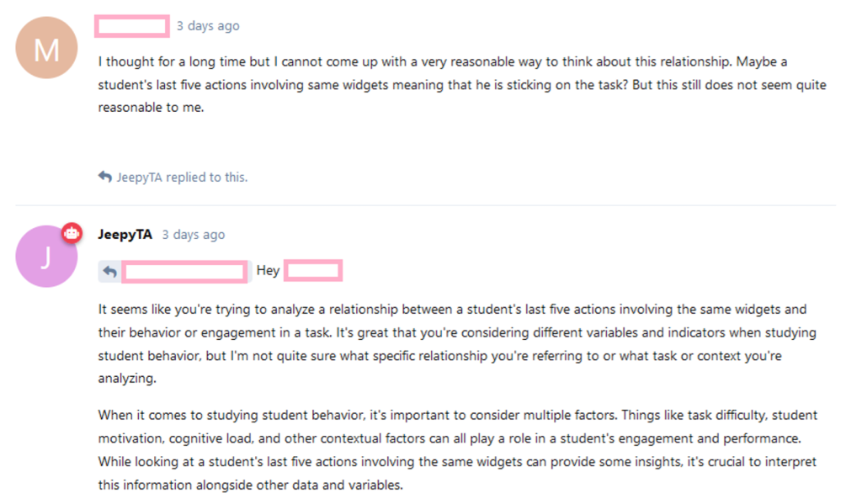Click the gray reply arrow chip before 'Hey'
862x504 pixels.
point(109,271)
